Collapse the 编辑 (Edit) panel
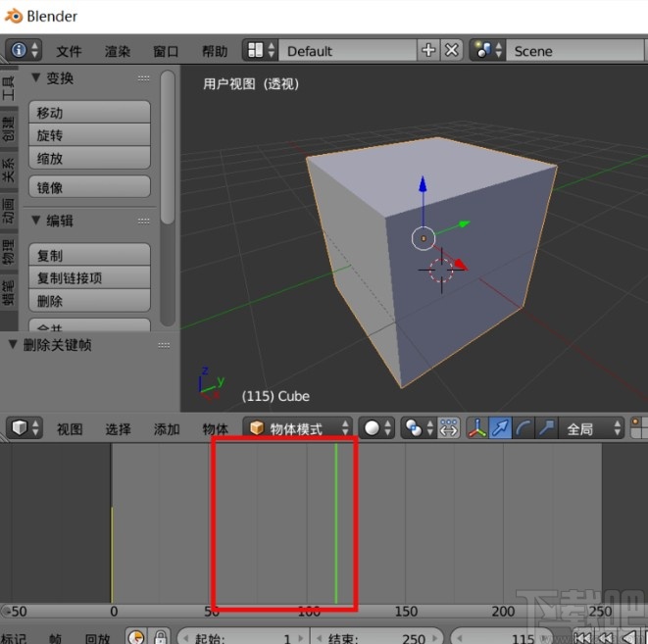This screenshot has width=648, height=644. pos(36,221)
